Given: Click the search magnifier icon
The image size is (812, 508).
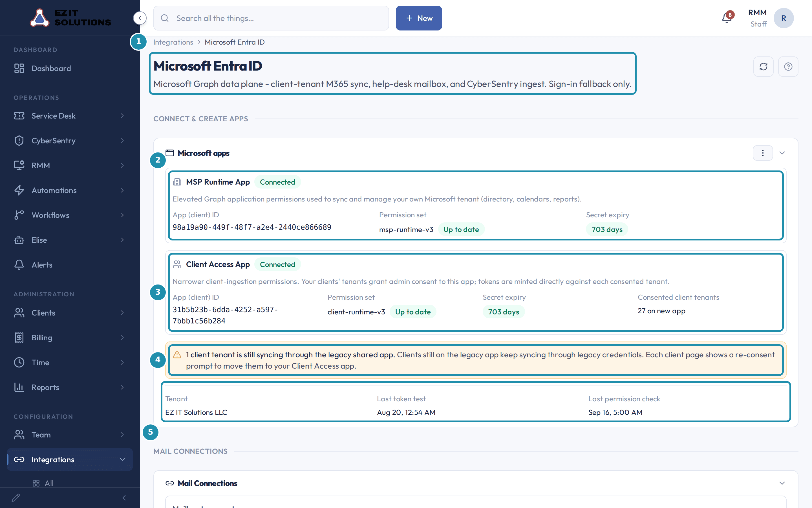Looking at the screenshot, I should click(164, 18).
